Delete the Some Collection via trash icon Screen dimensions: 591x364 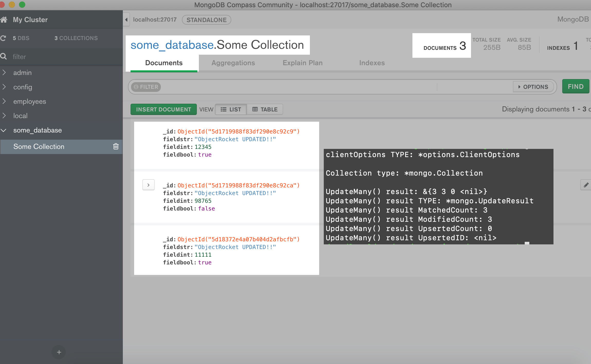pyautogui.click(x=116, y=147)
